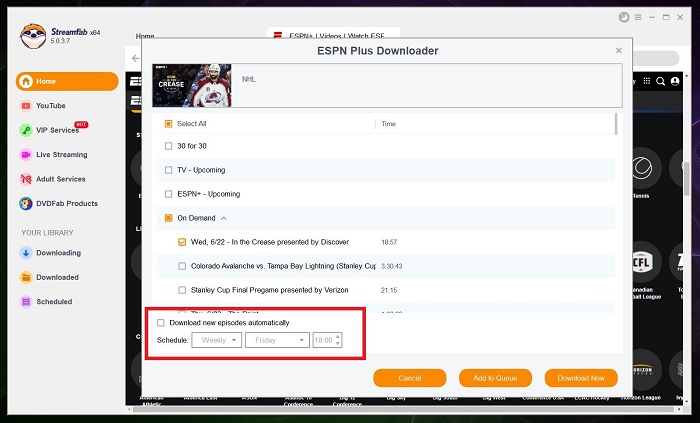Click the clock icon in title bar
700x423 pixels.
tap(624, 17)
